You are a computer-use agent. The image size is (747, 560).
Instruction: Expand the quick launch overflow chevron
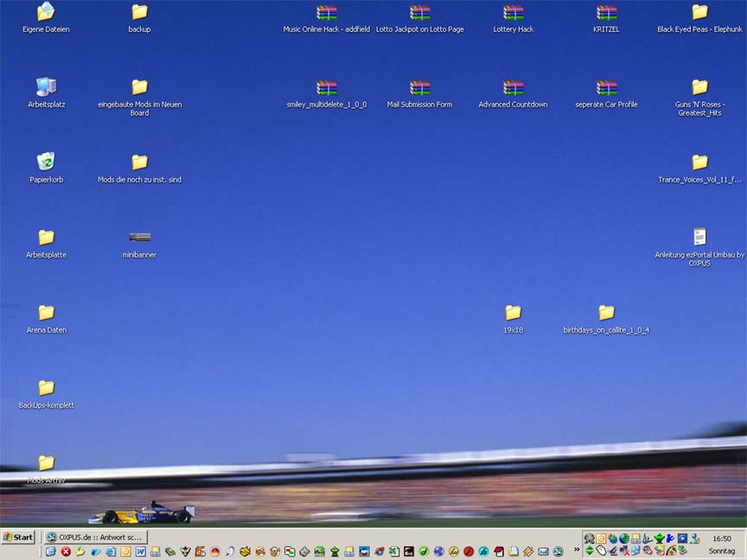point(577,550)
